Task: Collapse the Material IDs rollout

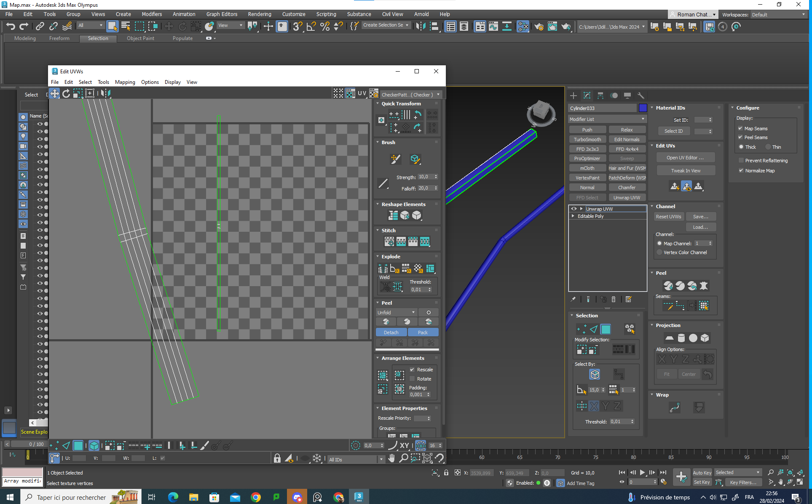Action: click(652, 107)
